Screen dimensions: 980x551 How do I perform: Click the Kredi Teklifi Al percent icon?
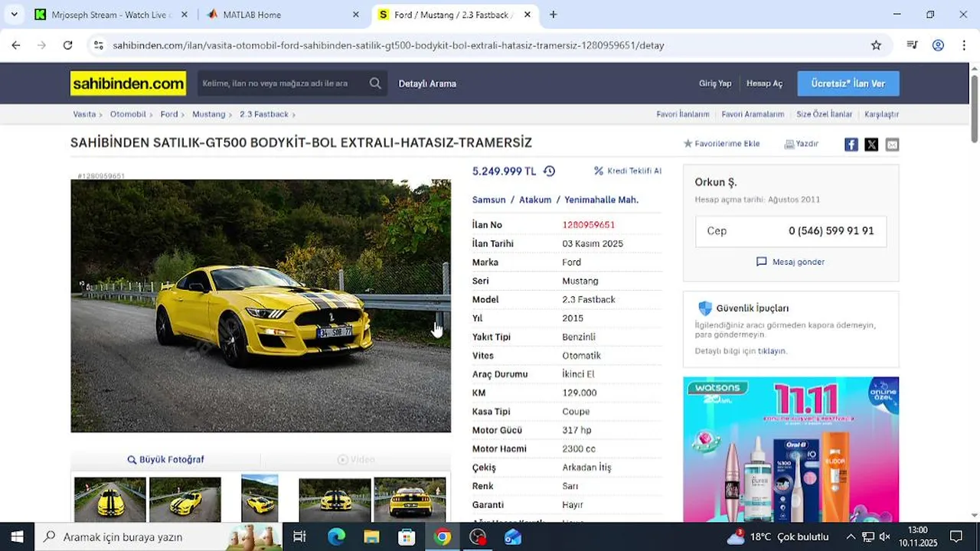pyautogui.click(x=599, y=171)
